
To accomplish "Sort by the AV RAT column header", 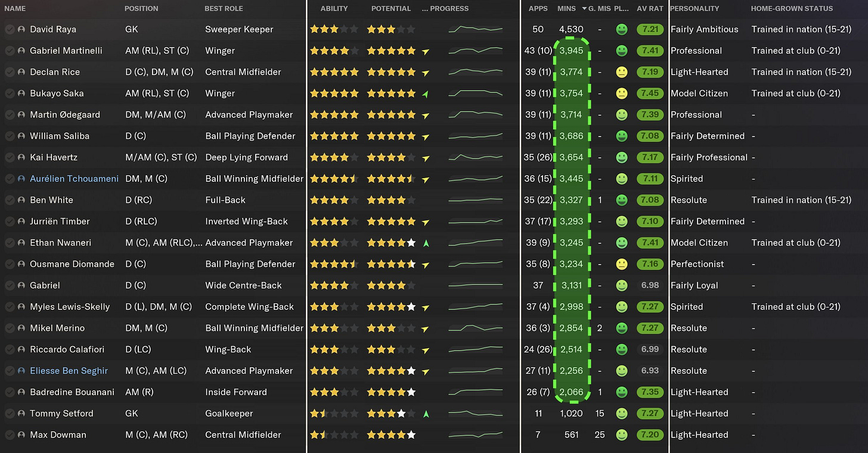I will click(x=650, y=8).
